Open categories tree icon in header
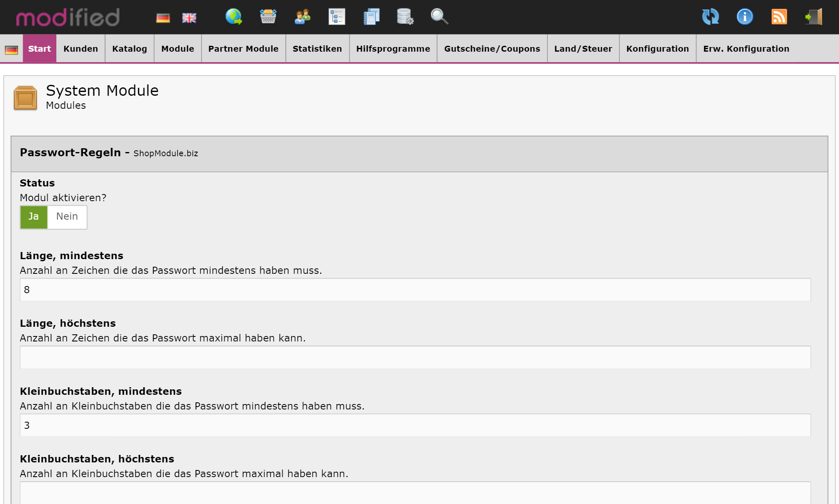Screen dimensions: 839x504 coord(337,17)
